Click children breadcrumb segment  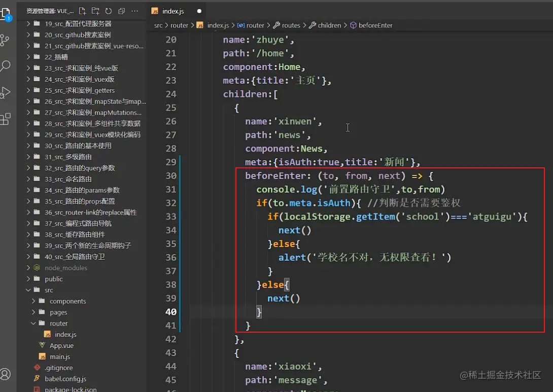click(x=329, y=25)
